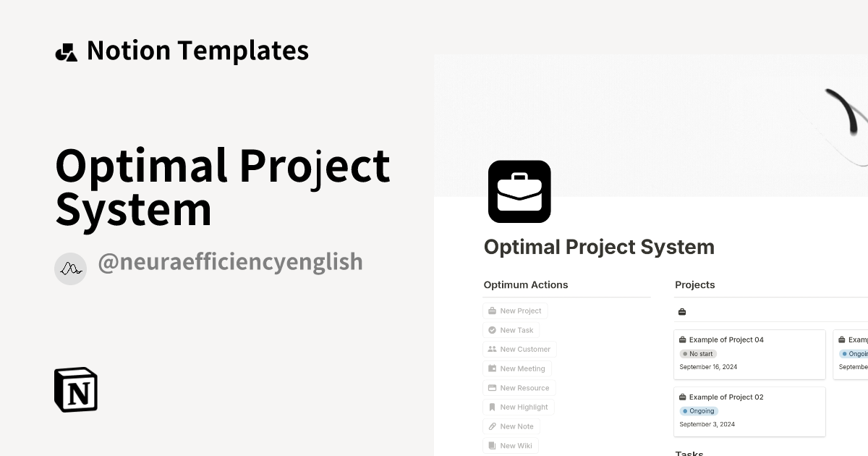Click the Notion Templates shapes logo icon
Screen dimensions: 868x456
pos(66,52)
